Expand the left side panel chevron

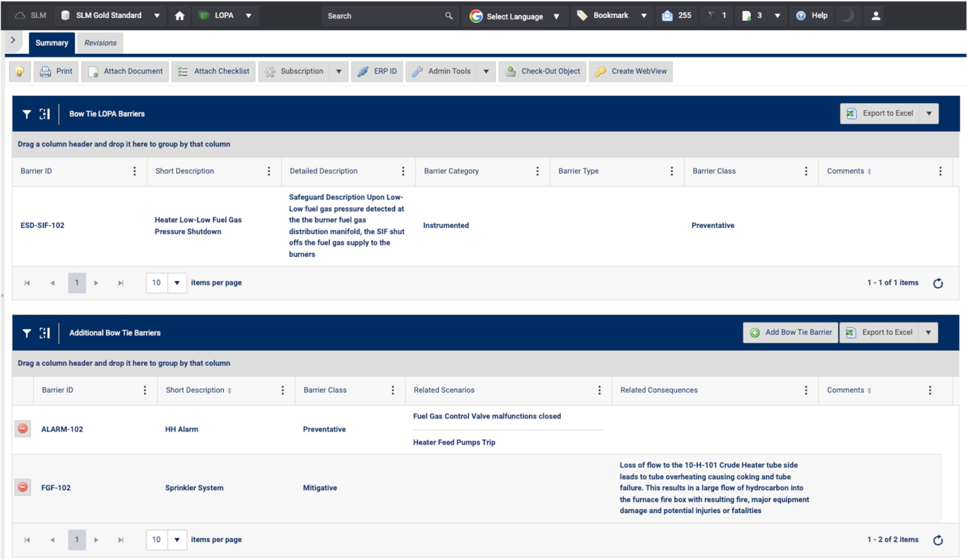pos(13,41)
